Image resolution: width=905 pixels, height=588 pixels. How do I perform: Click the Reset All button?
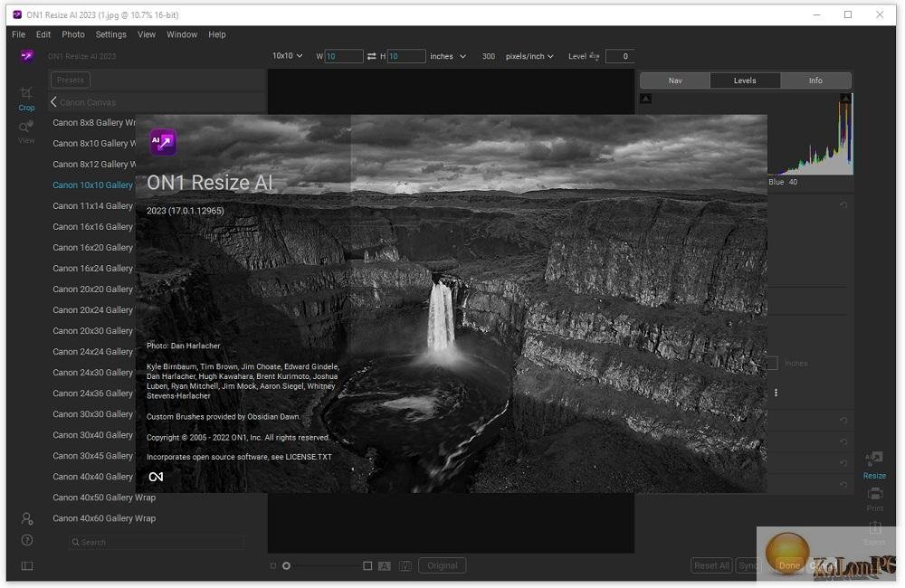coord(711,565)
